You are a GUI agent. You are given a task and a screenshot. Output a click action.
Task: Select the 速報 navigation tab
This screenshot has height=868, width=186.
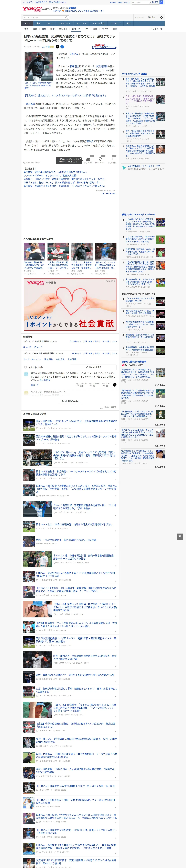[x=38, y=24]
